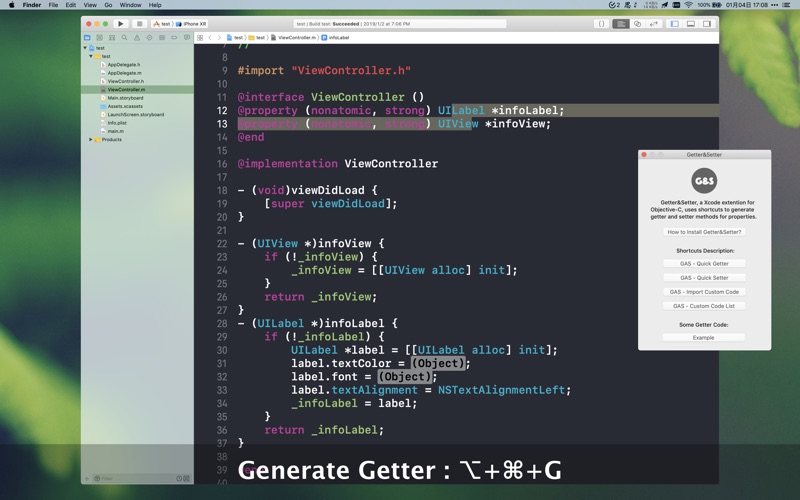Open the Apple menu

pyautogui.click(x=11, y=5)
